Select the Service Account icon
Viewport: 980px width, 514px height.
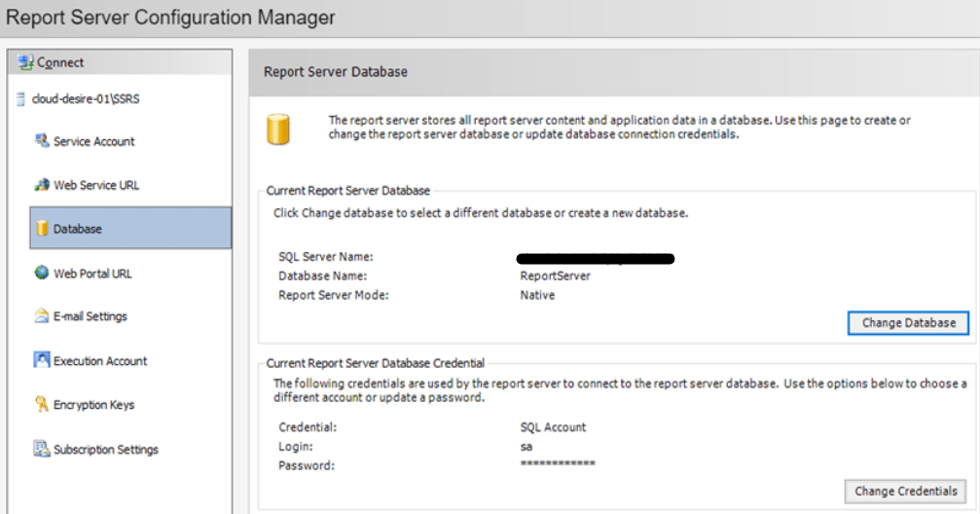[42, 141]
